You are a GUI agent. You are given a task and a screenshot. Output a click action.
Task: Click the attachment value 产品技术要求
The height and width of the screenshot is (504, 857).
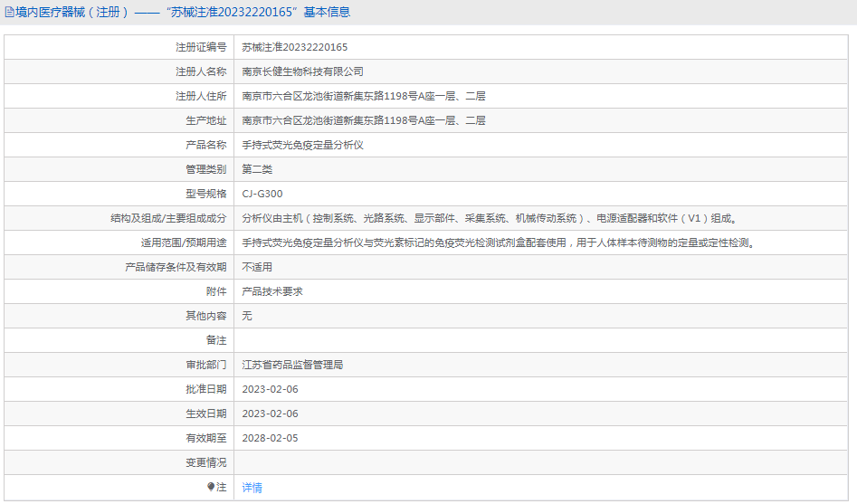pos(272,291)
